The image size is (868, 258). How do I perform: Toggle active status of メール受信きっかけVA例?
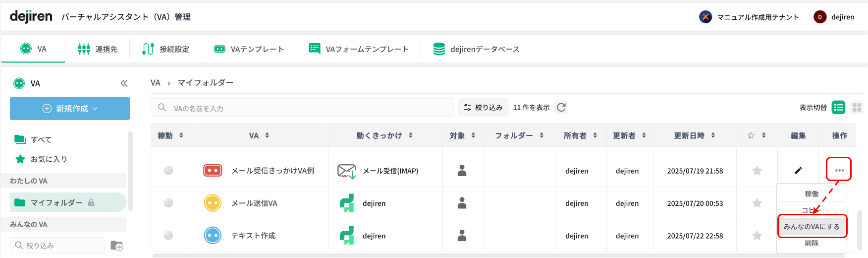coord(168,171)
